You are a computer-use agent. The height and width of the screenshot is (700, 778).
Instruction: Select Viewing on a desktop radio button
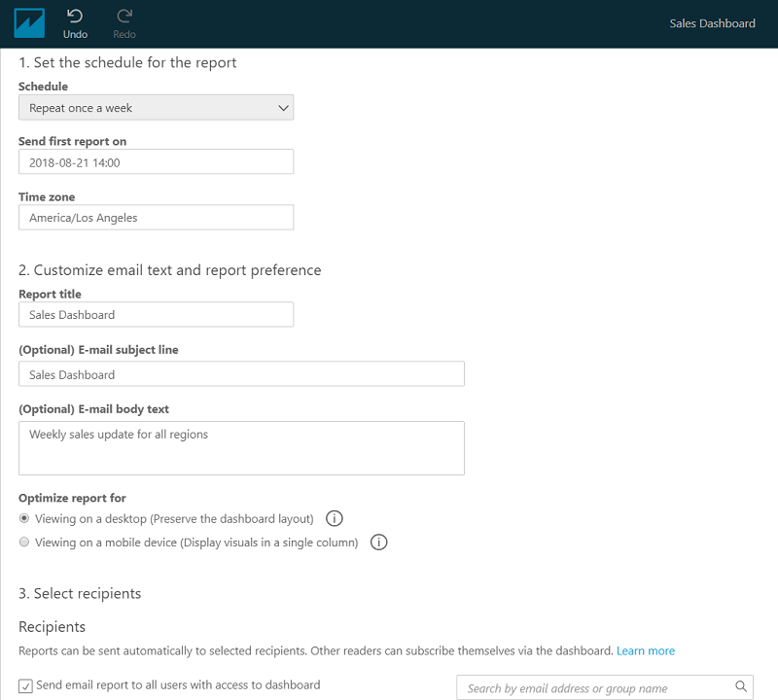tap(23, 518)
